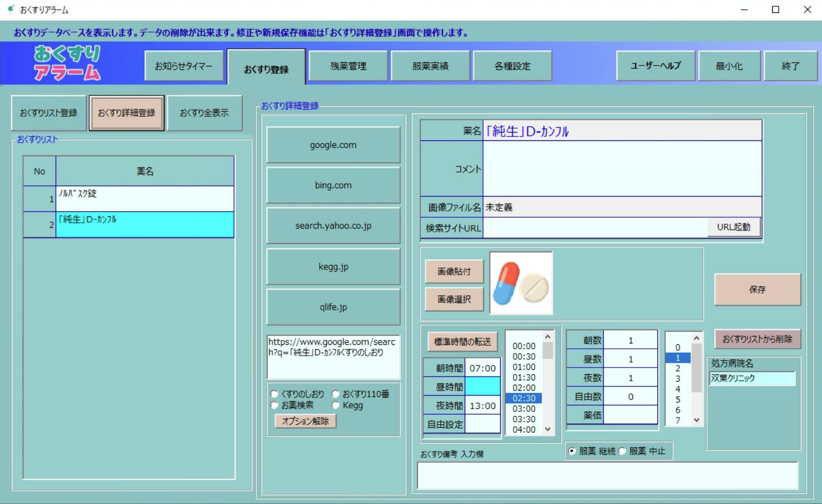Select the おくすり110番 radio button
This screenshot has width=822, height=504.
pyautogui.click(x=336, y=394)
